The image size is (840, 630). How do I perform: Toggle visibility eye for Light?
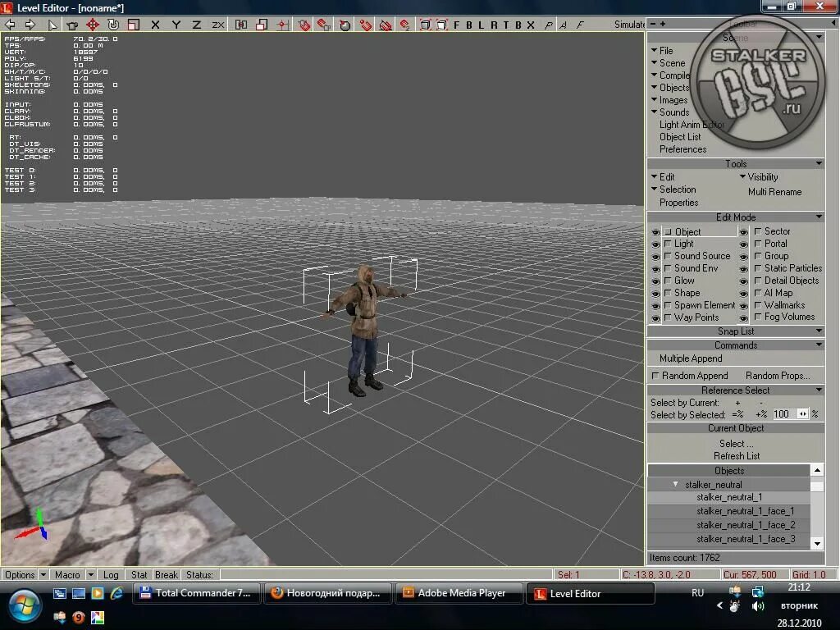655,244
